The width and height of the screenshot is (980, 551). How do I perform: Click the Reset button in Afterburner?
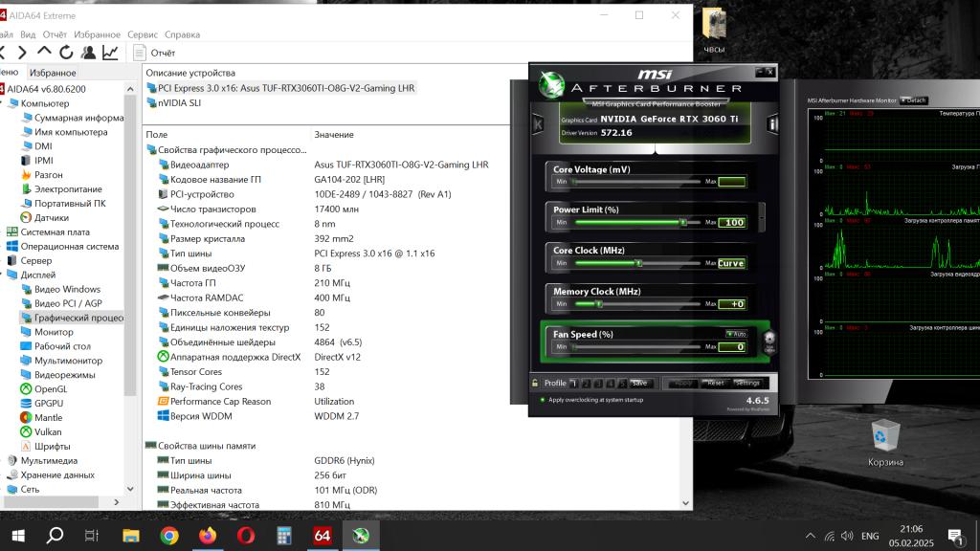[x=715, y=383]
